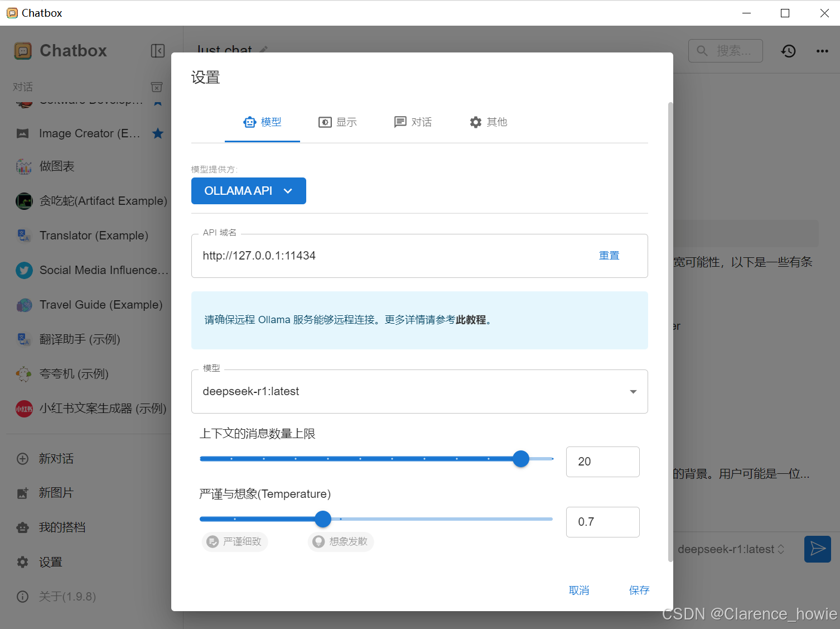Open Travel Guide (Example) conversation
The height and width of the screenshot is (629, 840).
(89, 305)
